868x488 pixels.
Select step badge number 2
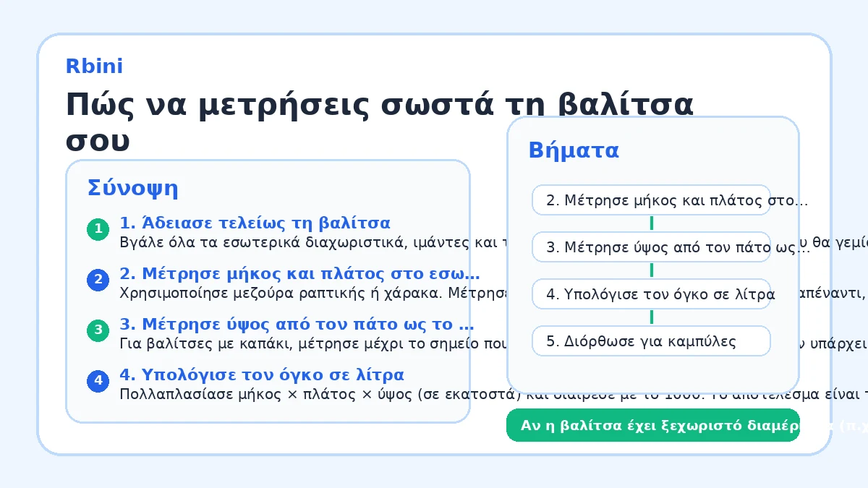98,281
